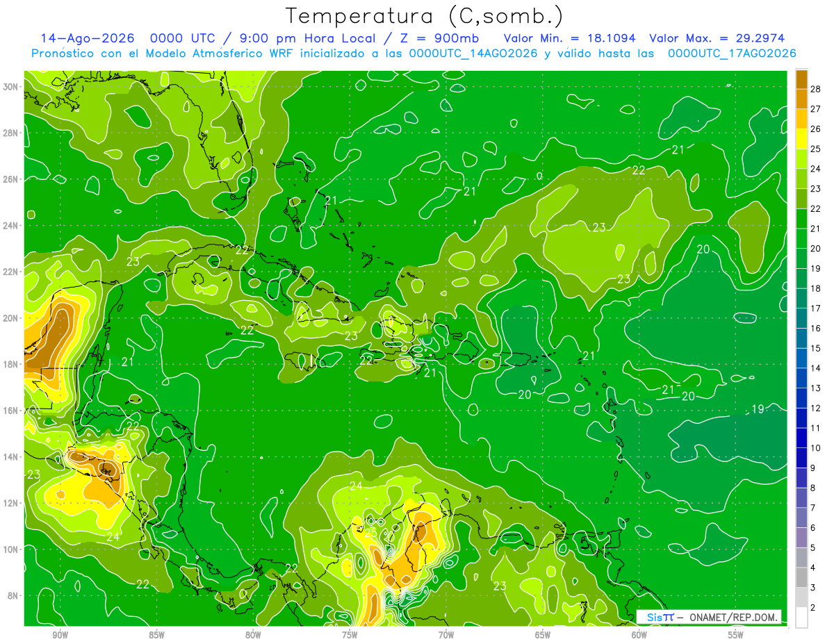This screenshot has height=644, width=834.
Task: Click the "30N" latitude label
Action: click(10, 87)
